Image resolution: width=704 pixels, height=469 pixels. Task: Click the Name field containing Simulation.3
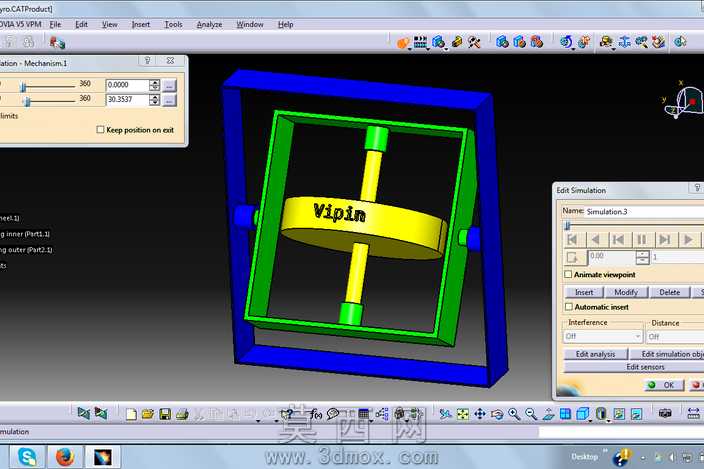645,211
